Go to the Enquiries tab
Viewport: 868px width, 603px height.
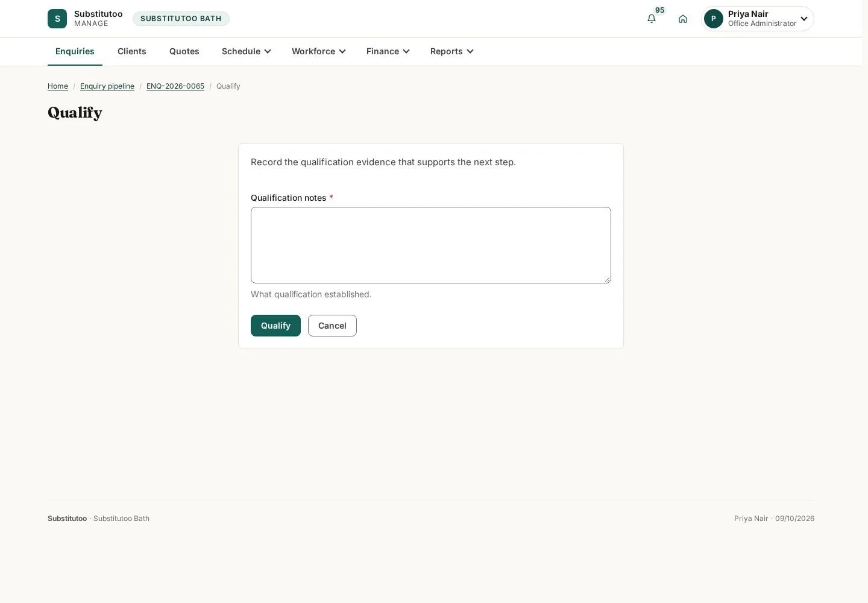click(x=75, y=51)
